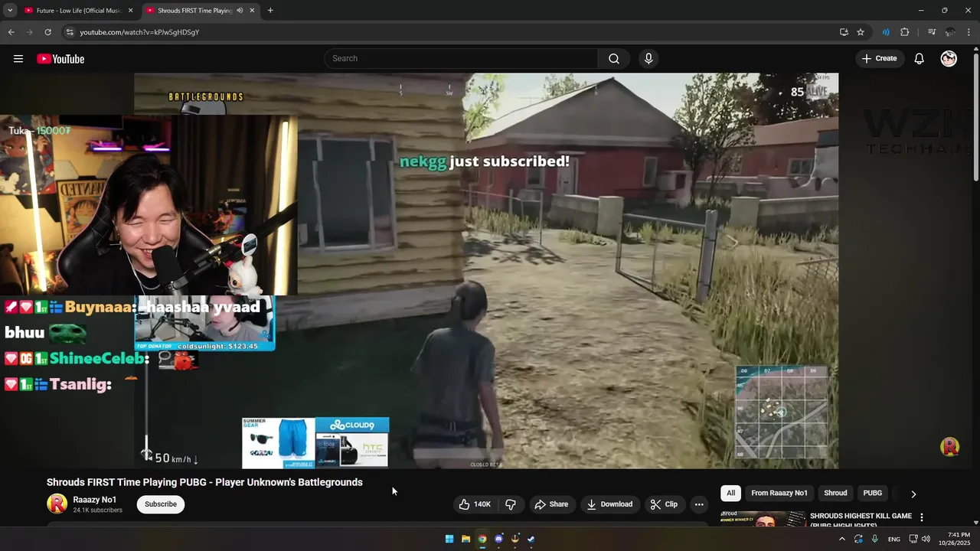Bookmark this page with star icon
Image resolution: width=980 pixels, height=551 pixels.
coord(861,32)
